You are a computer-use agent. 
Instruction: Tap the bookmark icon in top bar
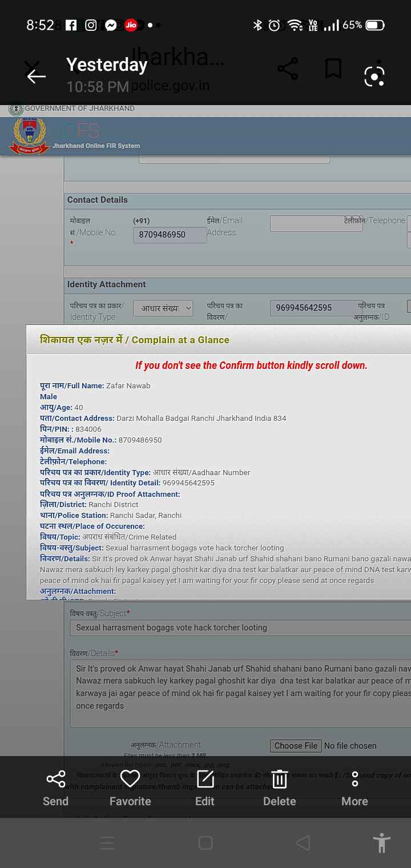click(x=333, y=69)
